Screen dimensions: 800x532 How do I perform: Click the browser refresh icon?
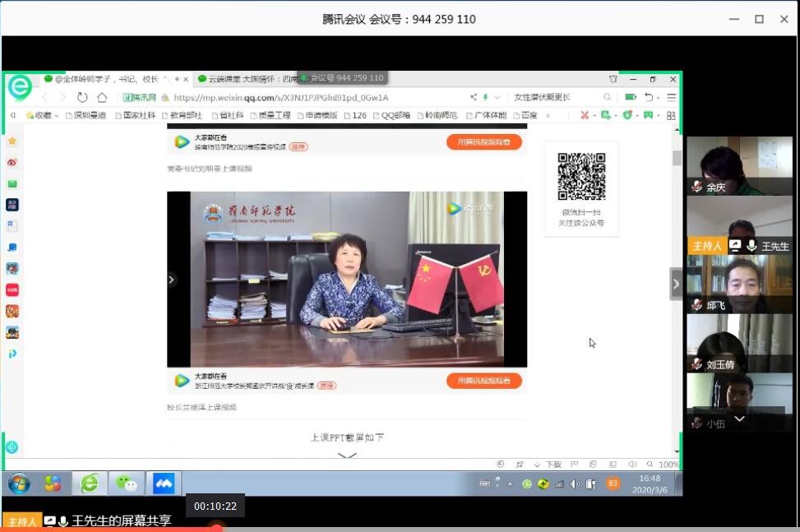click(x=82, y=97)
